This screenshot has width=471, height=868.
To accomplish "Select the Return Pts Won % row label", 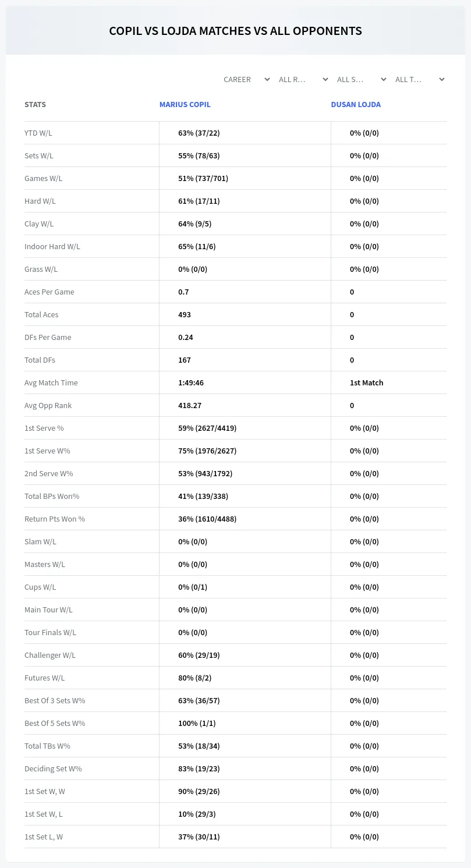I will click(55, 519).
